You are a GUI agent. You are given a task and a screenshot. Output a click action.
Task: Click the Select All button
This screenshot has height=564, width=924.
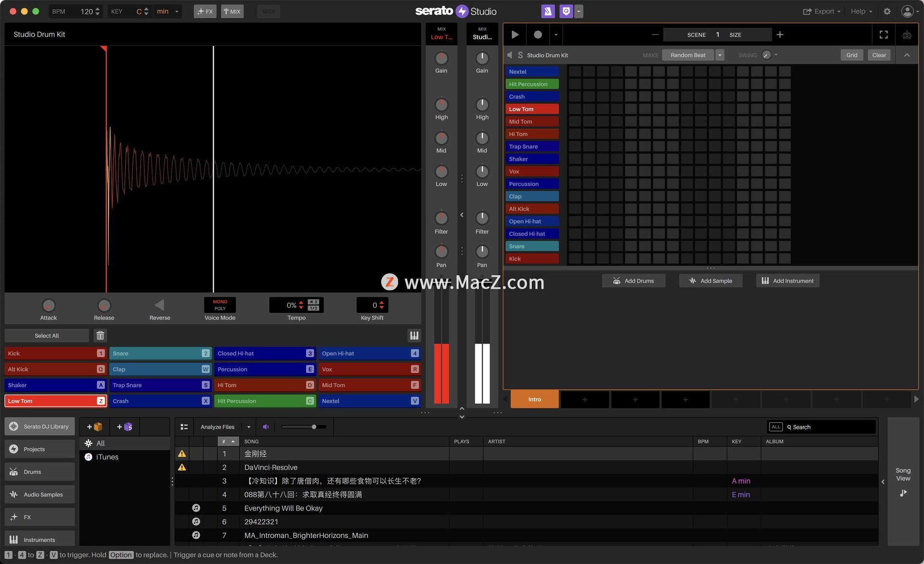click(x=47, y=335)
